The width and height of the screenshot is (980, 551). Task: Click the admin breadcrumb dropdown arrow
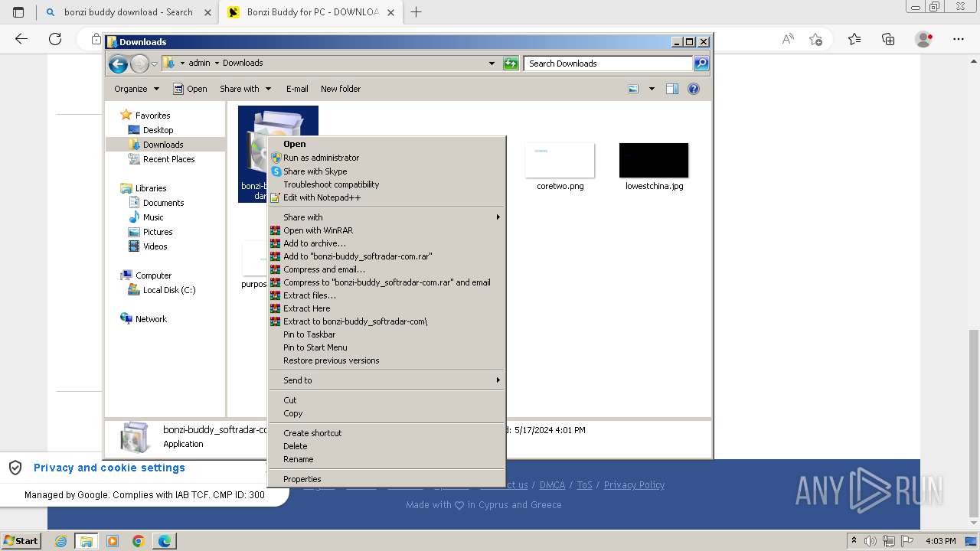(x=217, y=64)
